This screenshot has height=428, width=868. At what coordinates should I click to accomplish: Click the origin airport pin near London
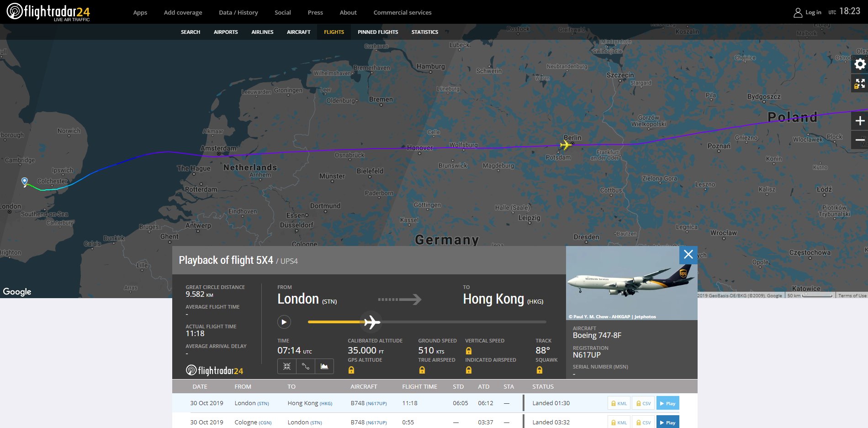point(25,182)
